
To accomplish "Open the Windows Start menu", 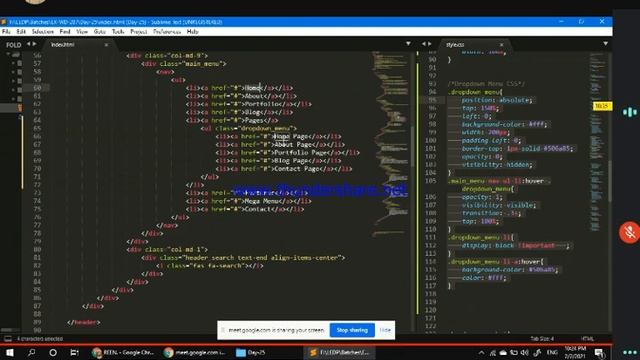I will pyautogui.click(x=10, y=352).
